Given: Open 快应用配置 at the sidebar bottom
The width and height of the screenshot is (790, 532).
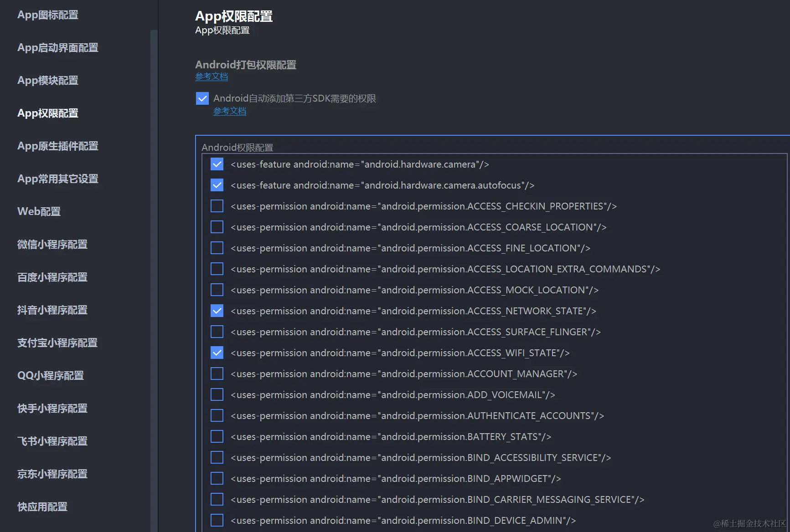Looking at the screenshot, I should click(41, 506).
